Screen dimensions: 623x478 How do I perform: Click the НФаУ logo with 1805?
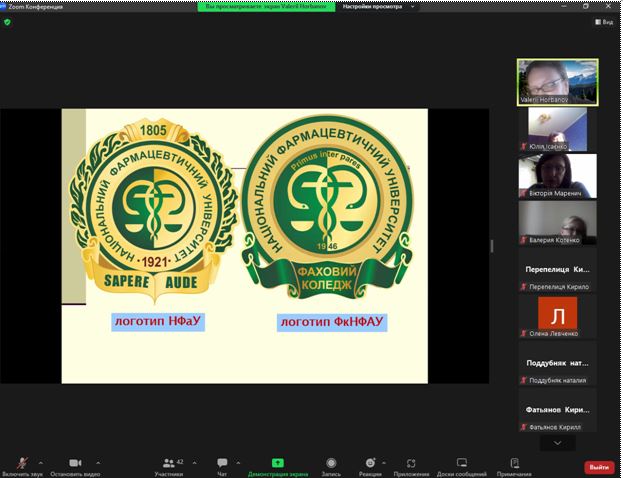pyautogui.click(x=153, y=211)
